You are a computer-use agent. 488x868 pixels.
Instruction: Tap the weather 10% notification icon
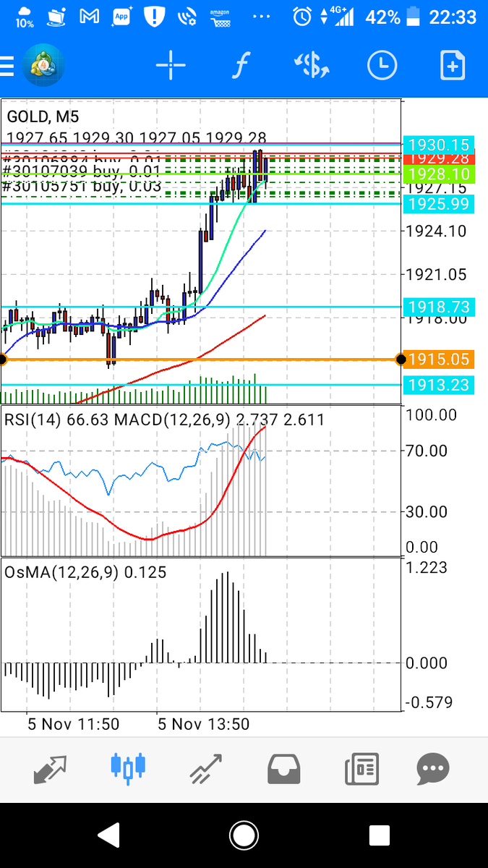coord(24,17)
